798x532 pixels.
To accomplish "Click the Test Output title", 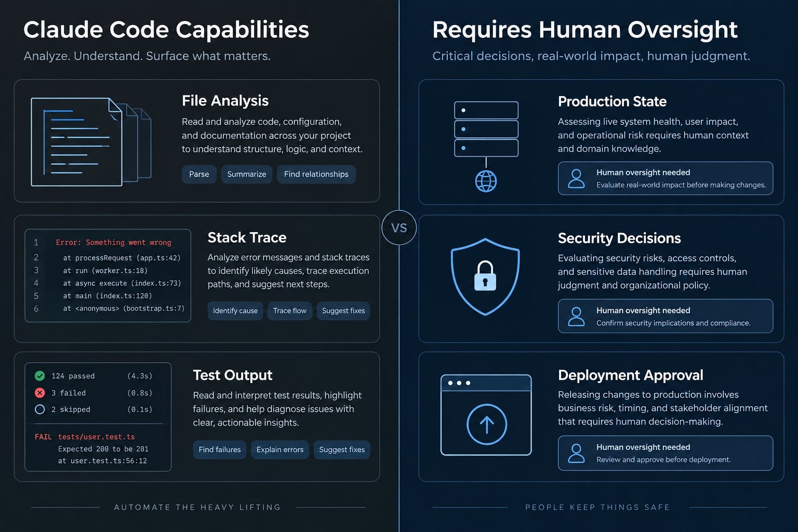I will click(232, 375).
